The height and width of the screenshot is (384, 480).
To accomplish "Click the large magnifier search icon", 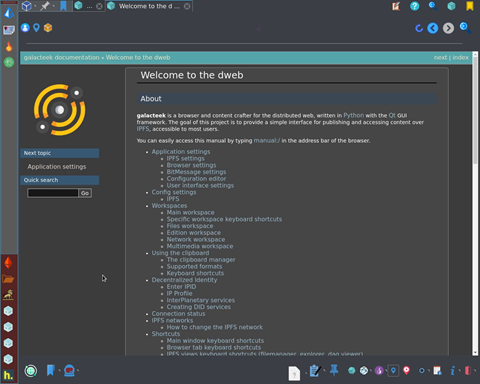I will (x=465, y=28).
